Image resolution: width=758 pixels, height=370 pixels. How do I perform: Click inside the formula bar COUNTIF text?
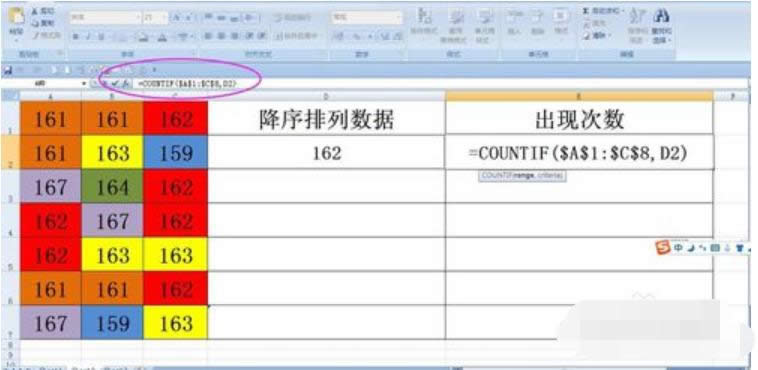pos(187,84)
